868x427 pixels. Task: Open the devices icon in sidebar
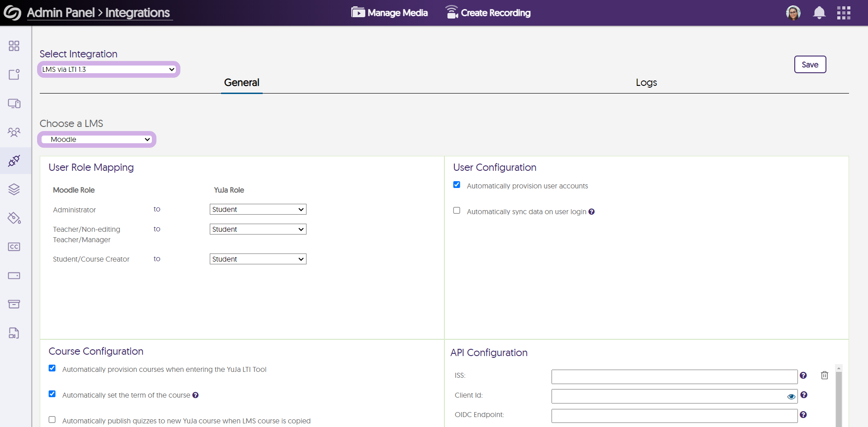14,103
